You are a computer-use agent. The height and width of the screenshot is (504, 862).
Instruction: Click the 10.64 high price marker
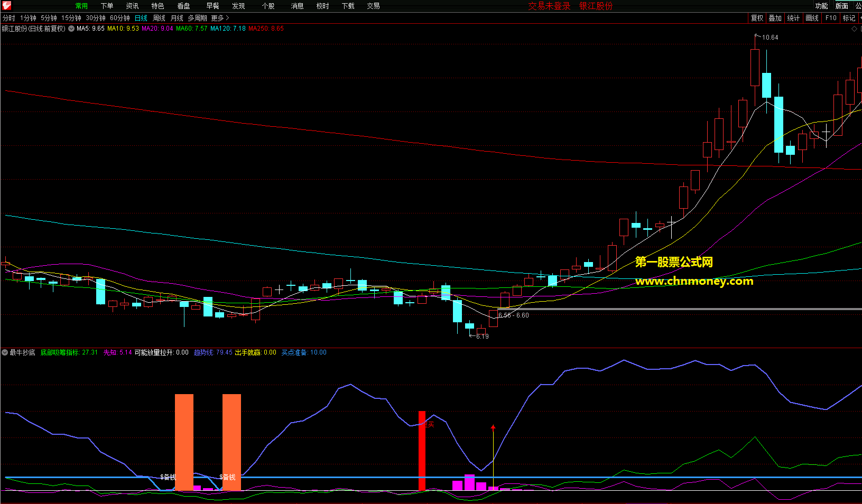[x=770, y=38]
